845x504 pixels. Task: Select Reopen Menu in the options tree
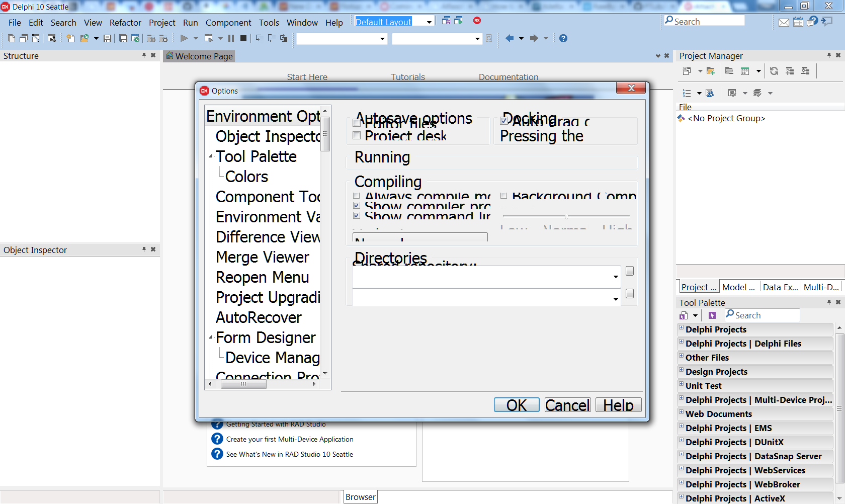point(262,277)
